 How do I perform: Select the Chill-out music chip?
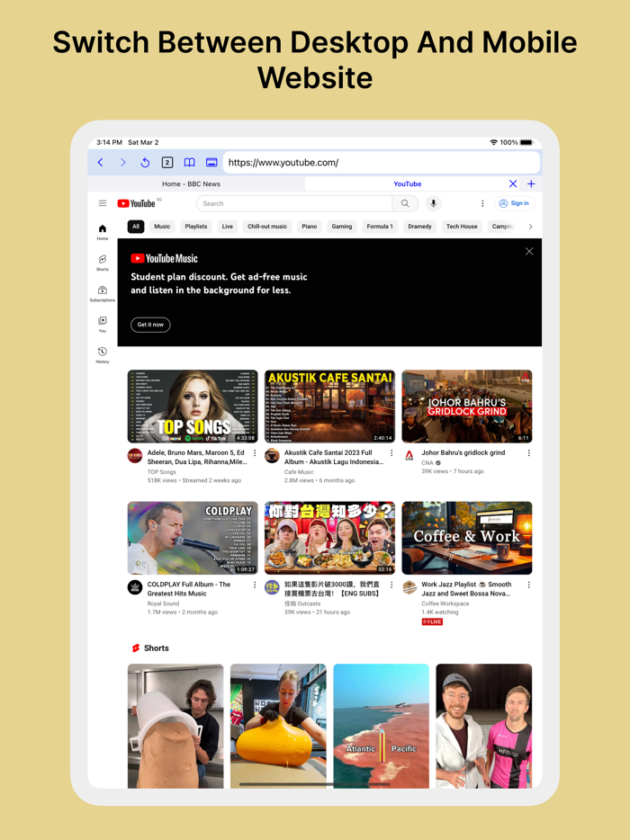(x=267, y=227)
